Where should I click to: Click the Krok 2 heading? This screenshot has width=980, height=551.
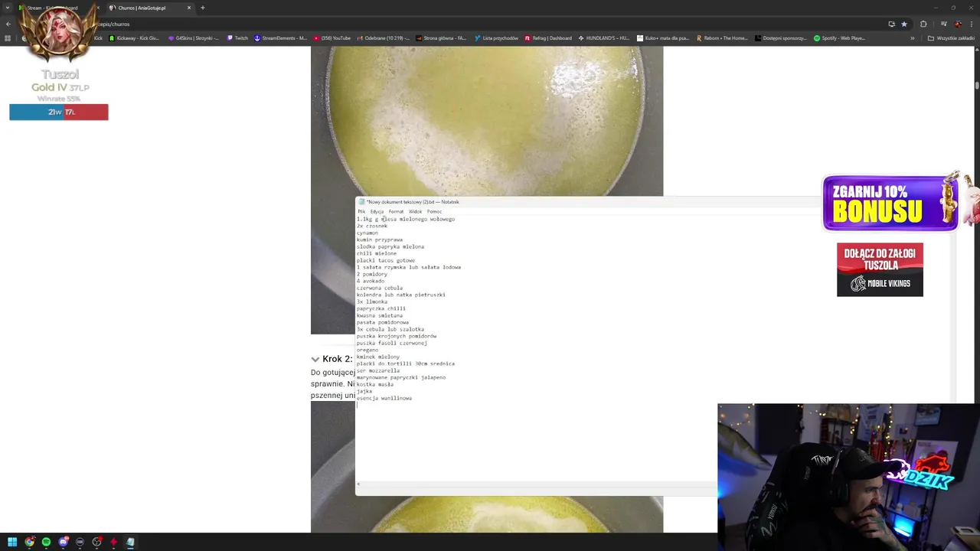coord(337,359)
